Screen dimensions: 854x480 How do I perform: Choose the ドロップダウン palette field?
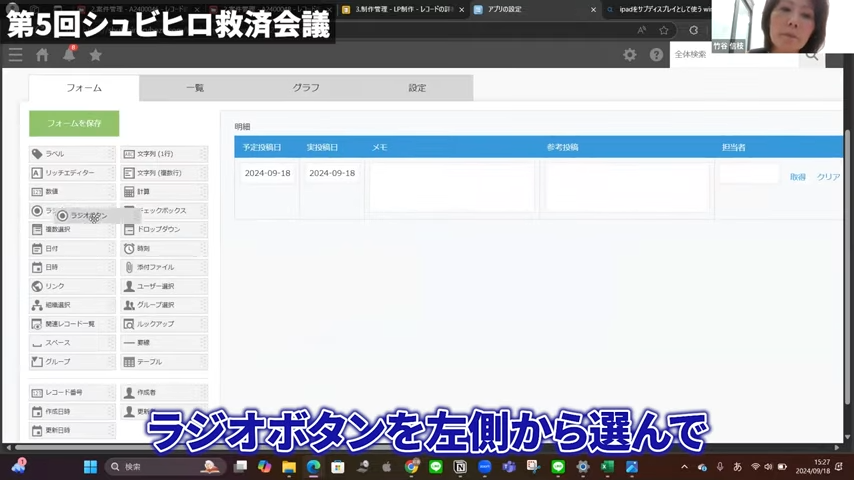click(x=164, y=229)
